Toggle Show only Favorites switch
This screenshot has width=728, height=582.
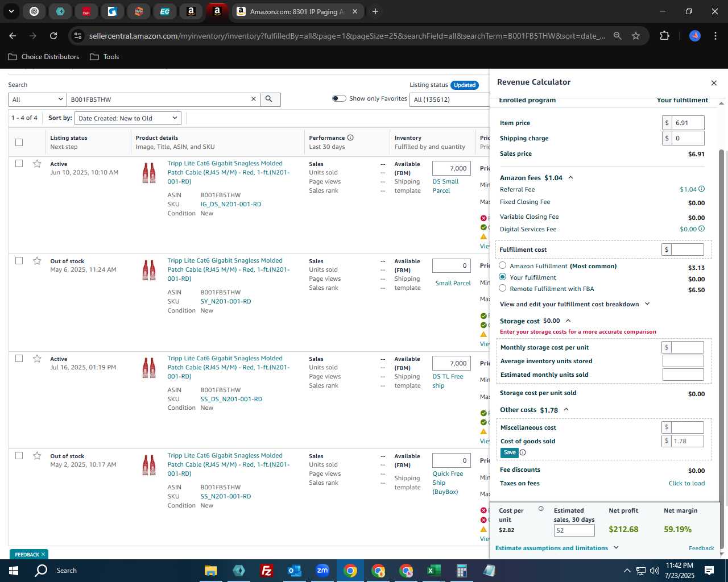(339, 98)
